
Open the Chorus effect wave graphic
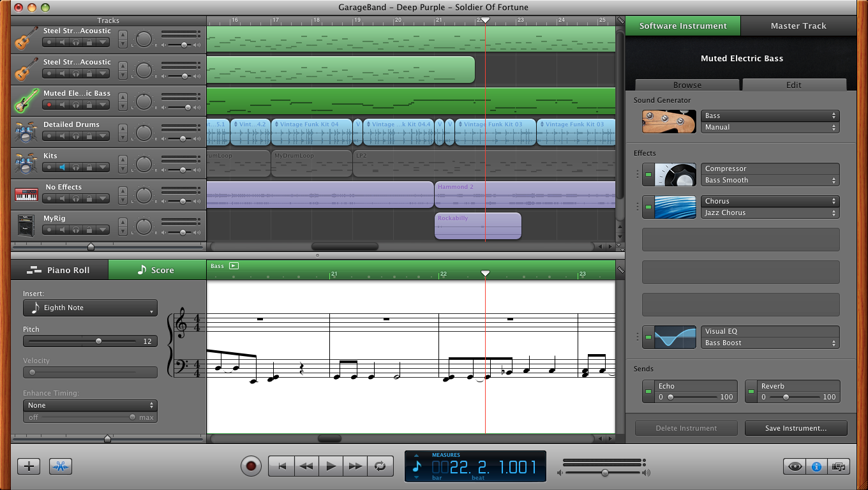tap(675, 207)
